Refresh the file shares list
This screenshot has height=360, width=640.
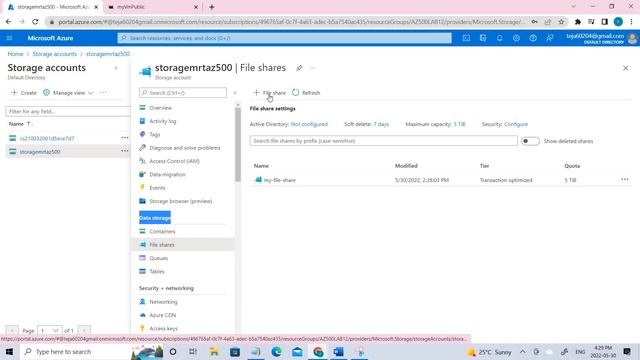(306, 93)
